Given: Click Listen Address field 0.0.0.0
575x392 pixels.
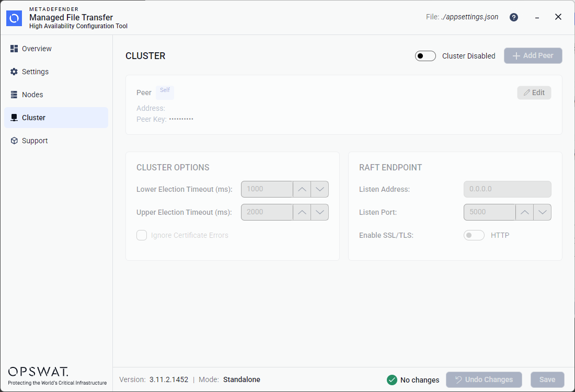Looking at the screenshot, I should 507,189.
